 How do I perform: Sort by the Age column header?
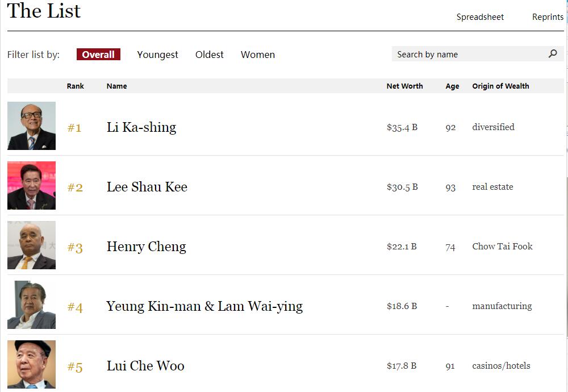452,86
